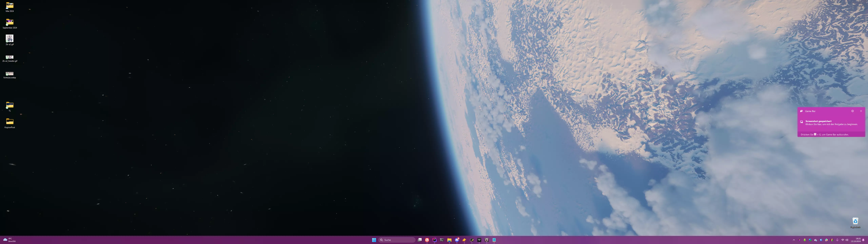
Task: Open the weather widget showing Bewölkt
Action: tap(9, 240)
